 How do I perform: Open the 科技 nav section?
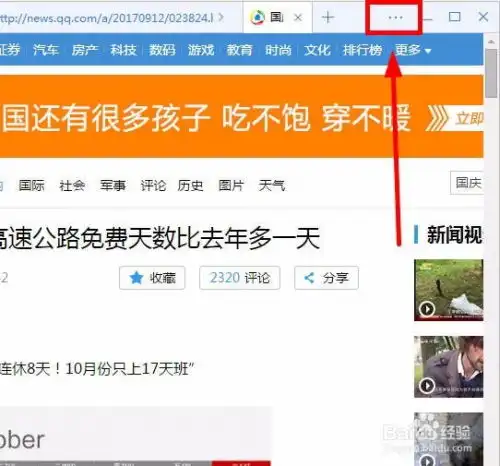pyautogui.click(x=123, y=50)
